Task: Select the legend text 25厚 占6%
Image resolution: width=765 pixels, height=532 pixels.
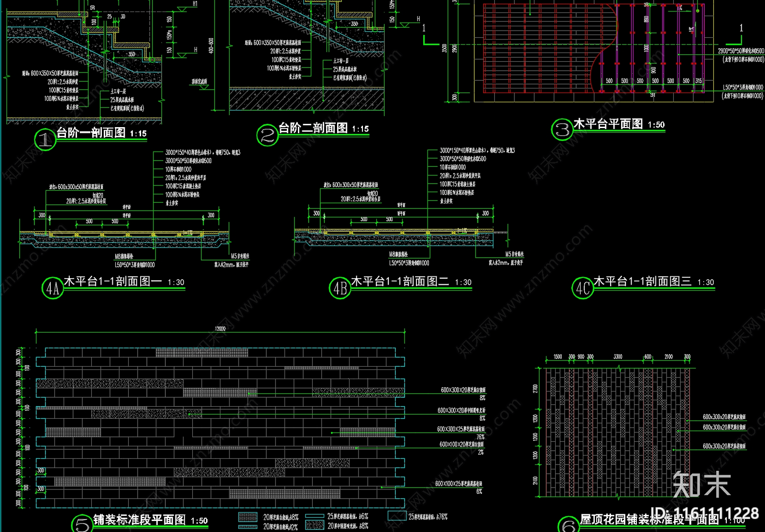Action: coord(348,517)
